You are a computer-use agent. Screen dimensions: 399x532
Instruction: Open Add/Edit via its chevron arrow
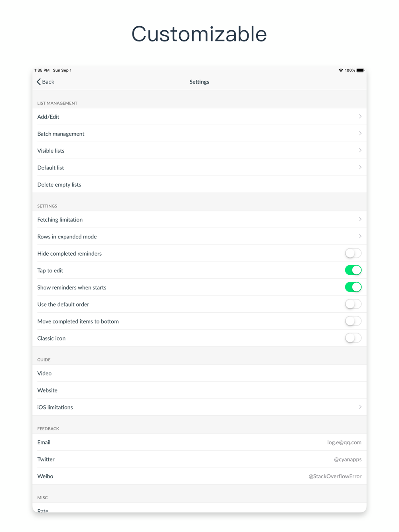point(360,116)
